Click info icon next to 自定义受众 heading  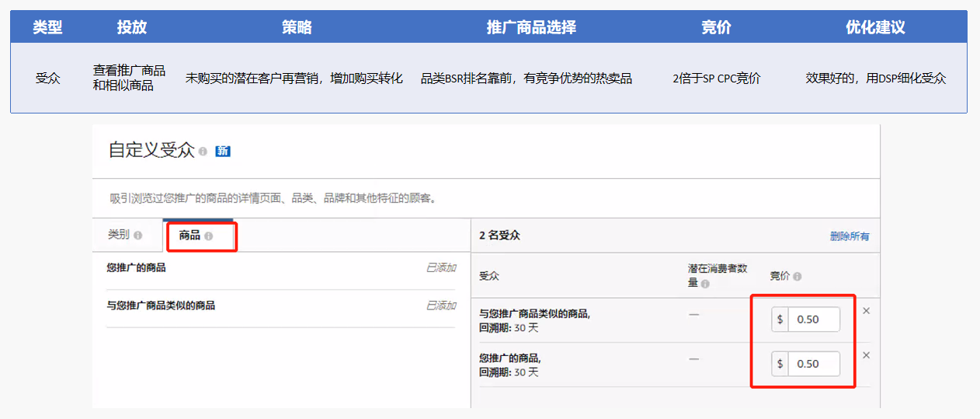tap(203, 152)
